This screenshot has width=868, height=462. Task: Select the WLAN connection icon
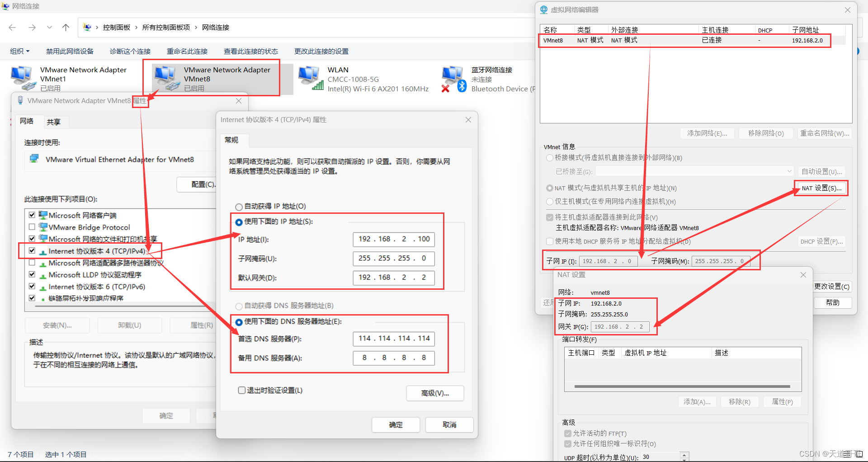point(311,78)
